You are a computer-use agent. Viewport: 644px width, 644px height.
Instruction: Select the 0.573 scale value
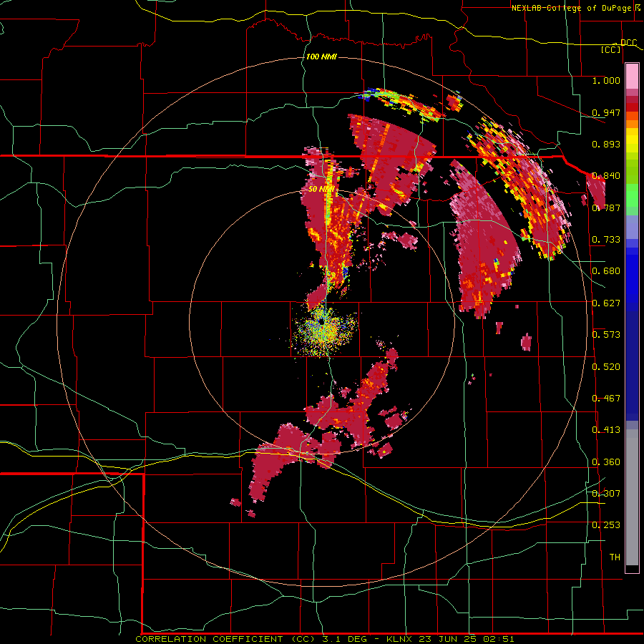606,335
